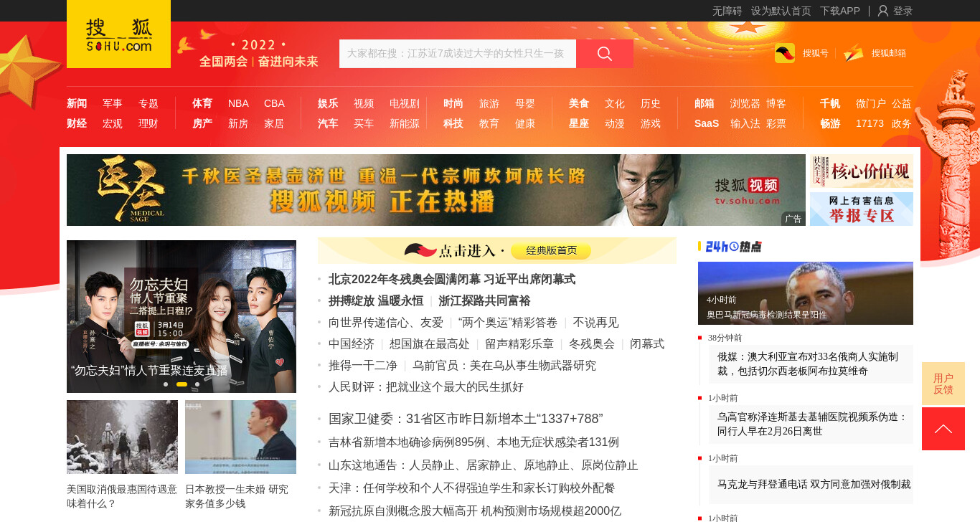Open the 奥巴马 hot news image
Screen dimensions: 980x522
coord(806,293)
